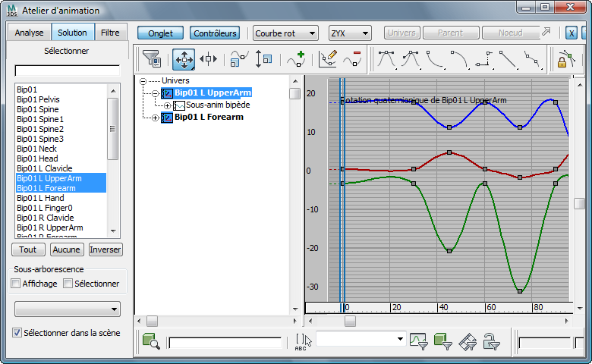Click the 40 mark on time ruler
Viewport: 592px width, 364px height.
(442, 307)
